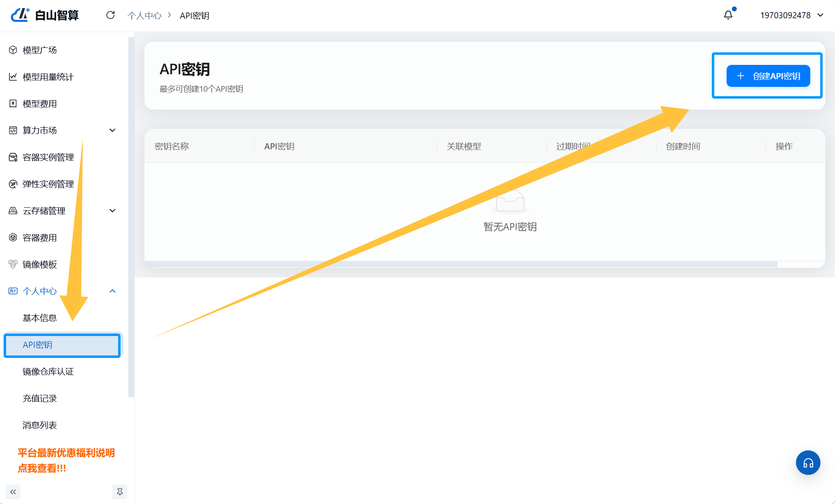Click the 模型广场 cube icon
This screenshot has width=835, height=504.
click(13, 50)
